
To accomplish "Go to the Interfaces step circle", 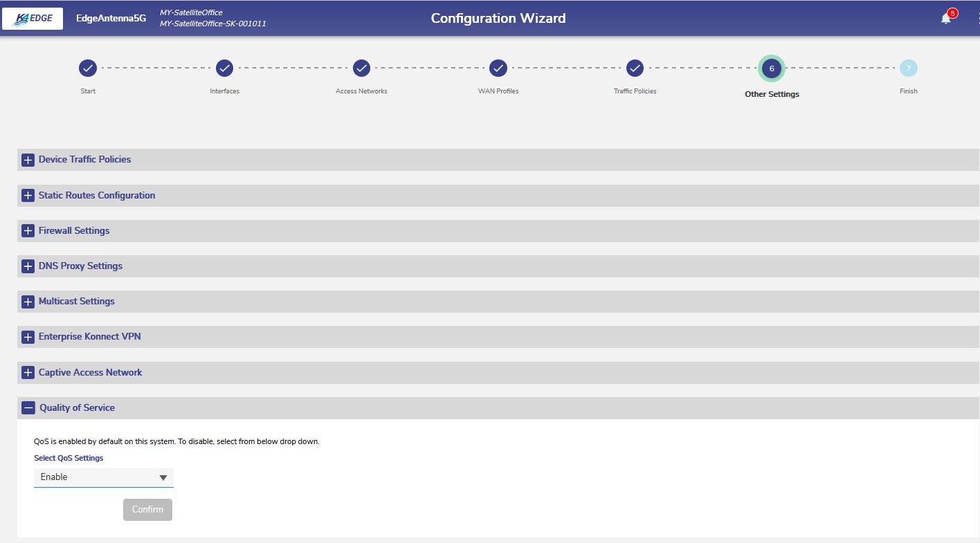I will (x=224, y=68).
